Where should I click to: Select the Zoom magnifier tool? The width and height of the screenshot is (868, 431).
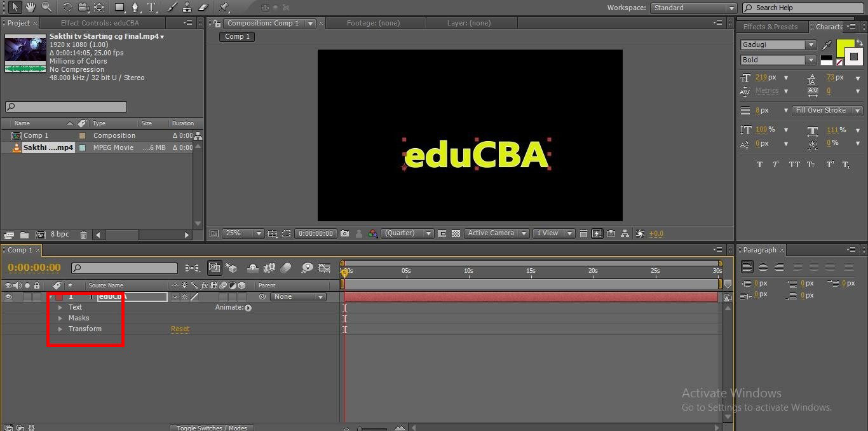click(x=46, y=7)
